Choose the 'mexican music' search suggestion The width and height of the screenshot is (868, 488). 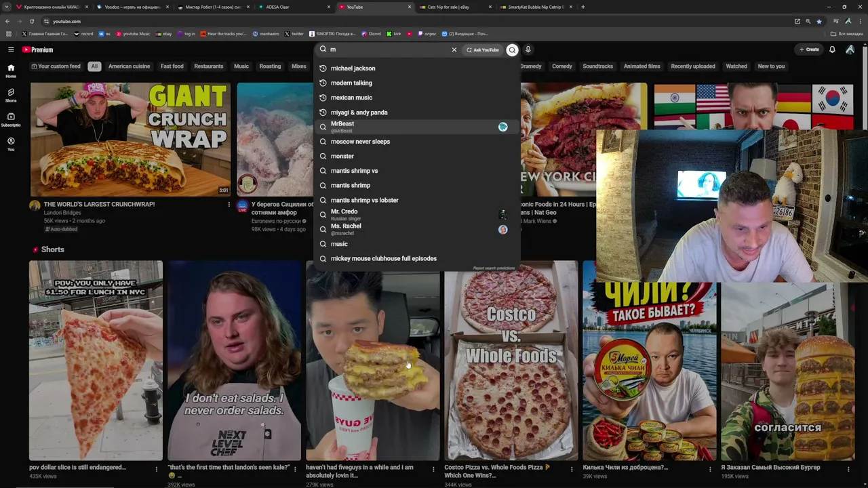click(x=417, y=98)
